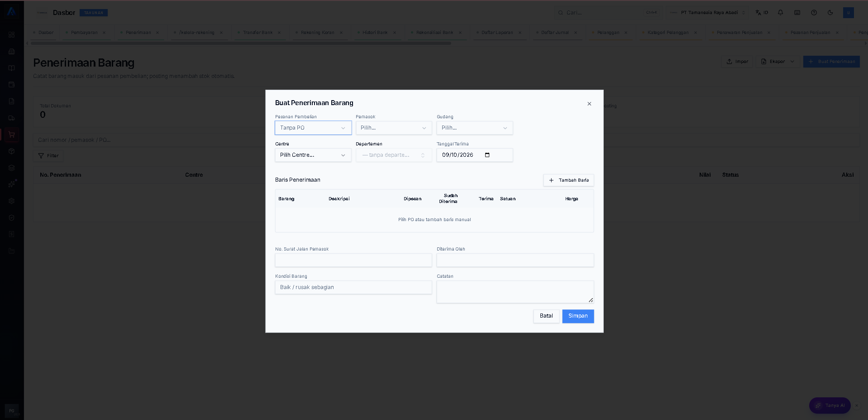The width and height of the screenshot is (868, 420).
Task: Click the package box sidebar icon
Action: pos(12,151)
